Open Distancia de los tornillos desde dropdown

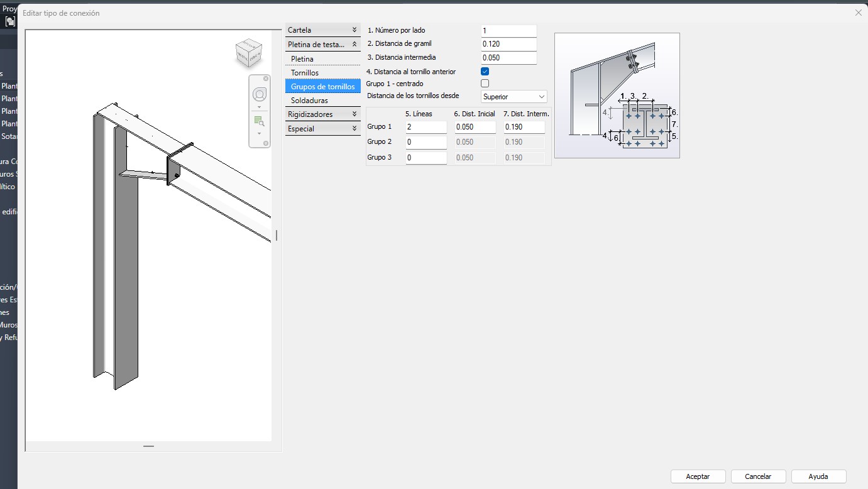[x=514, y=97]
